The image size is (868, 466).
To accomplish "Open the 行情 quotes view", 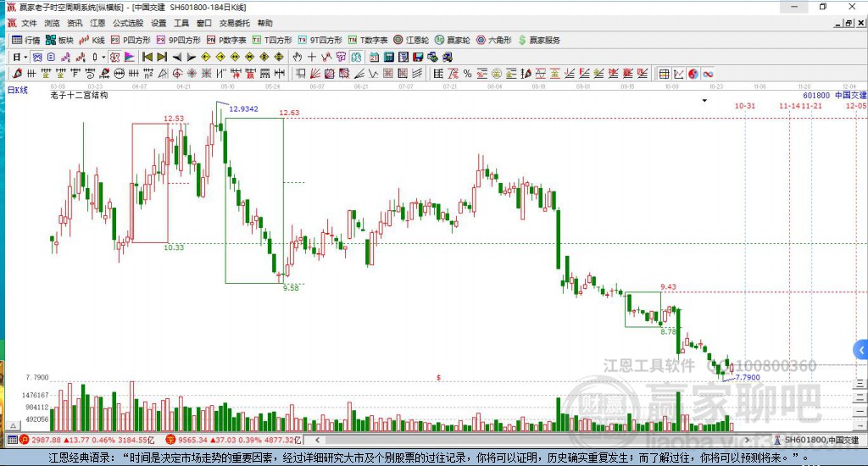I will [x=25, y=40].
